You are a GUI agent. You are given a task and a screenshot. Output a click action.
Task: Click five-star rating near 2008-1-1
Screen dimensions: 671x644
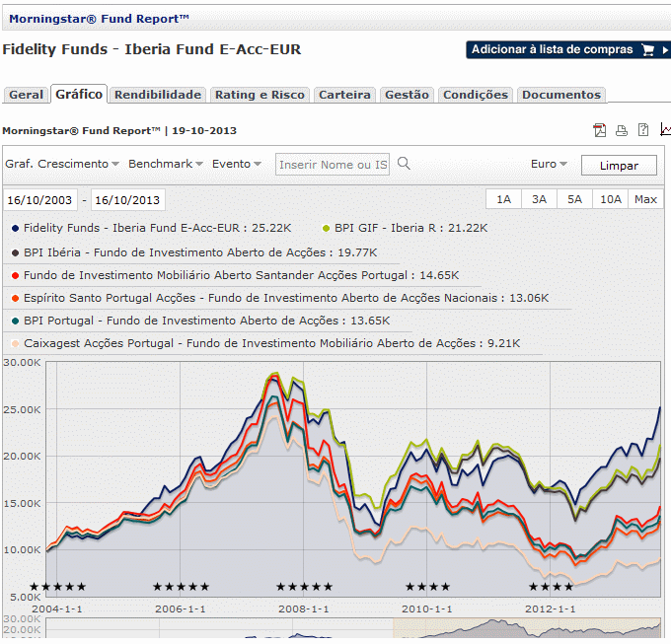304,587
